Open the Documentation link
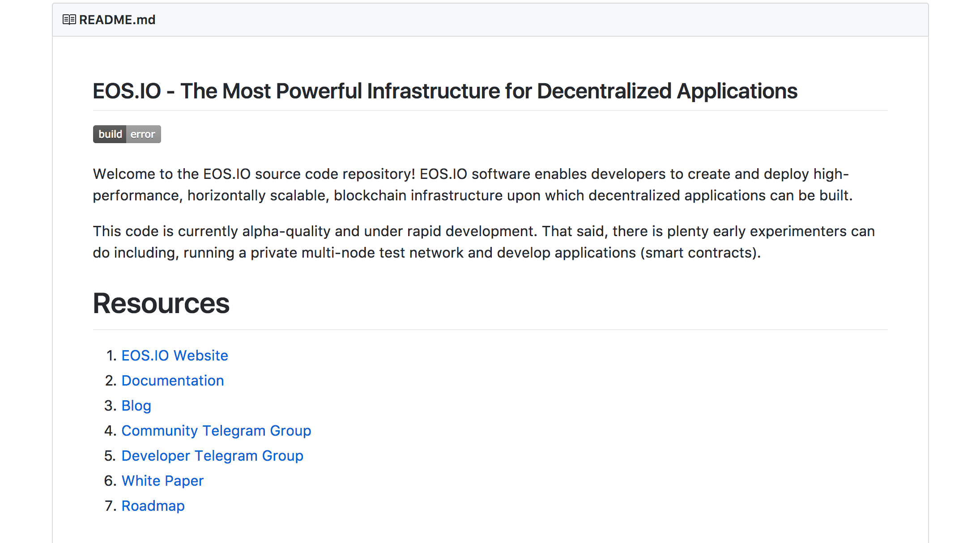This screenshot has height=543, width=980. point(172,381)
